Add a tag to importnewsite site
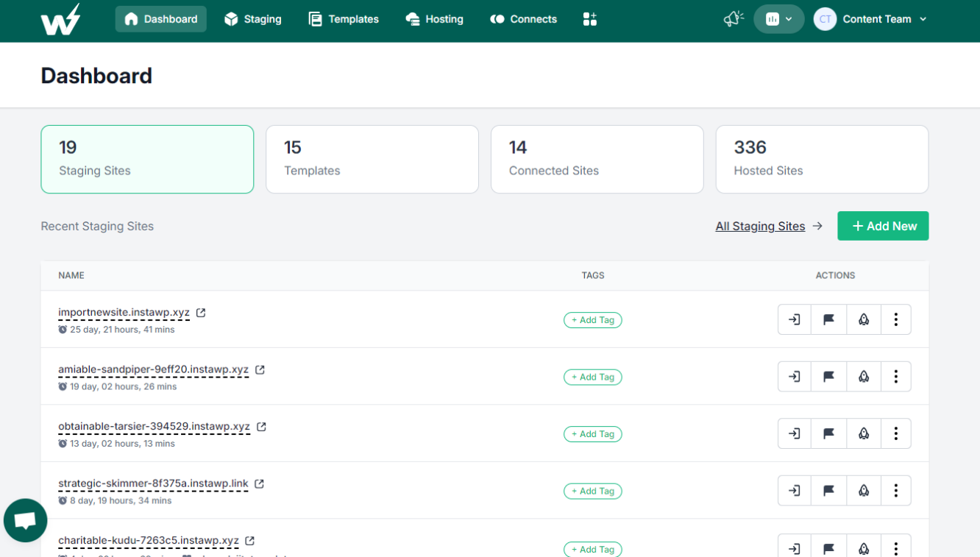Screen dimensions: 980x557 (x=593, y=320)
